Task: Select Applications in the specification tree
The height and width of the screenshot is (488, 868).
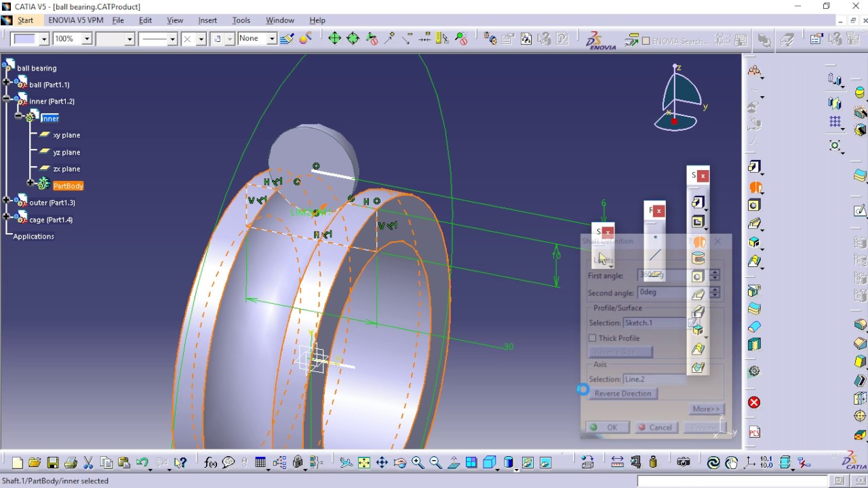Action: click(33, 237)
